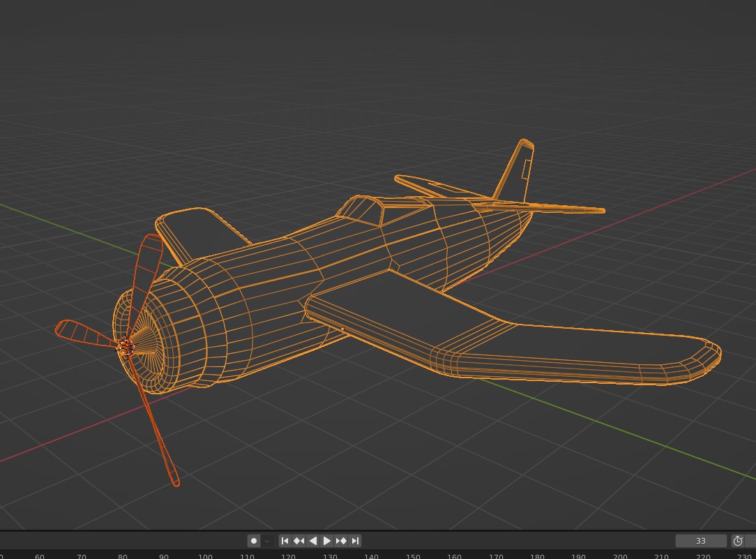Jump to the previous keyframe
The height and width of the screenshot is (559, 756).
298,540
